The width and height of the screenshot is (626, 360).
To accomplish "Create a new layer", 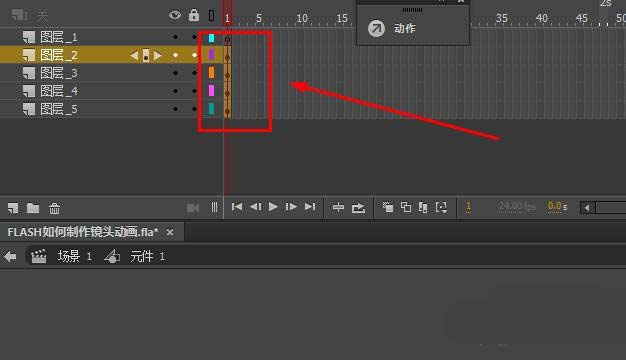I will [13, 208].
